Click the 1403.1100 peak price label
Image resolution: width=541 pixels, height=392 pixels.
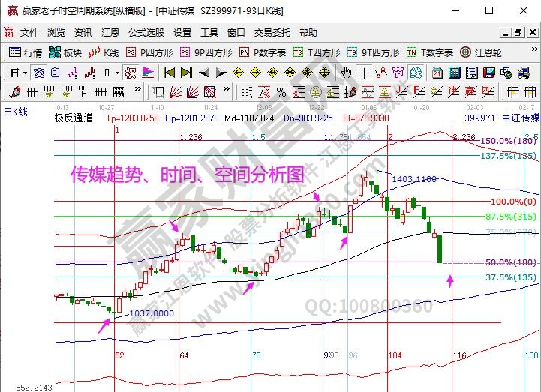[414, 180]
